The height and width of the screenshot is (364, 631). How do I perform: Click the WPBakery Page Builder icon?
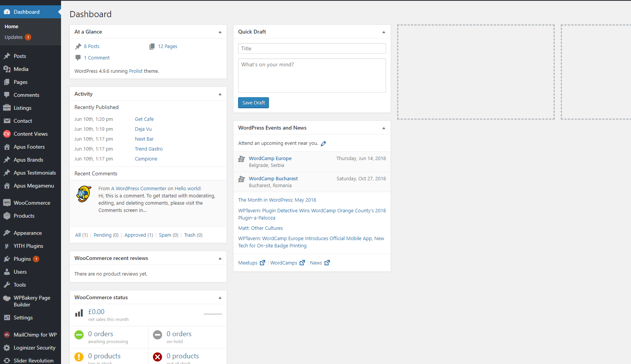7,298
